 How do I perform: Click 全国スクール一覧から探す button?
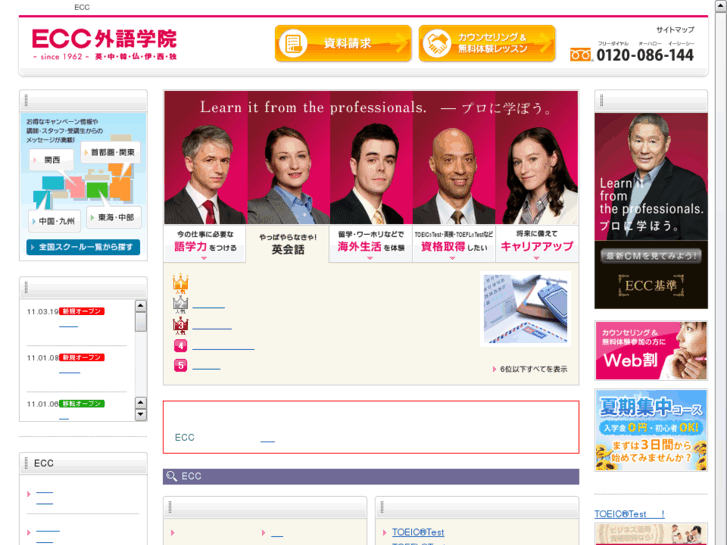point(83,247)
